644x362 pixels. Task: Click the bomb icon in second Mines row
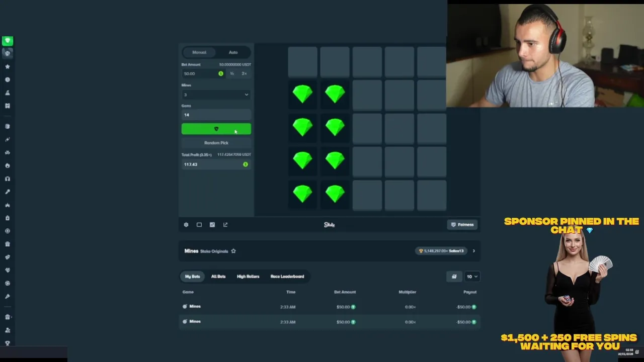(x=185, y=321)
